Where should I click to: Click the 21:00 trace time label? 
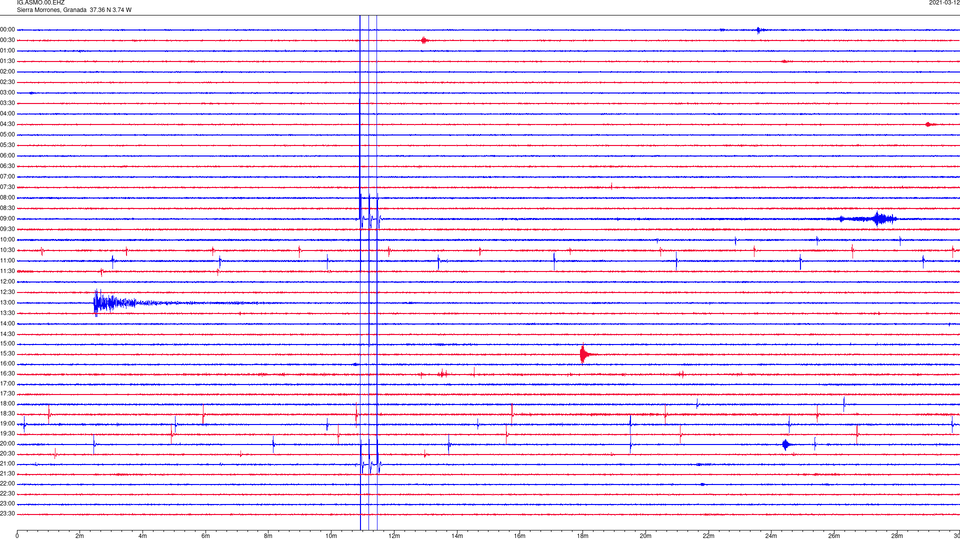tap(7, 464)
